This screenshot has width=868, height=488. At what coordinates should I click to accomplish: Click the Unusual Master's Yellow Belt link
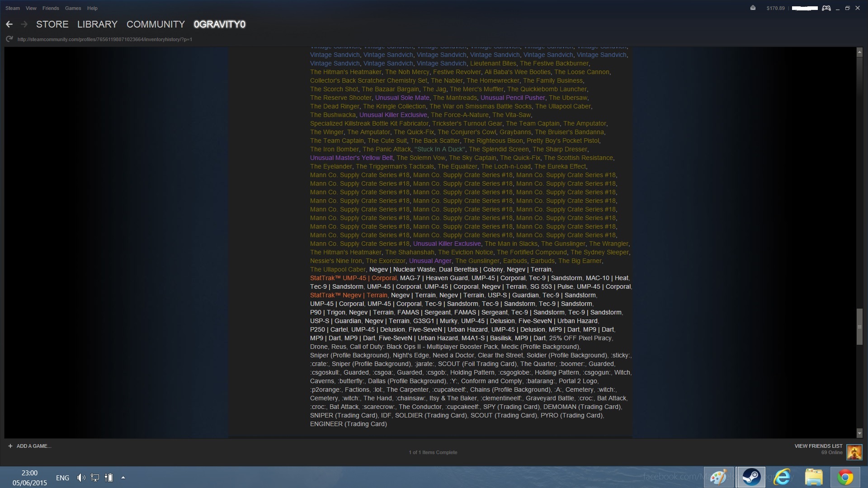point(351,158)
